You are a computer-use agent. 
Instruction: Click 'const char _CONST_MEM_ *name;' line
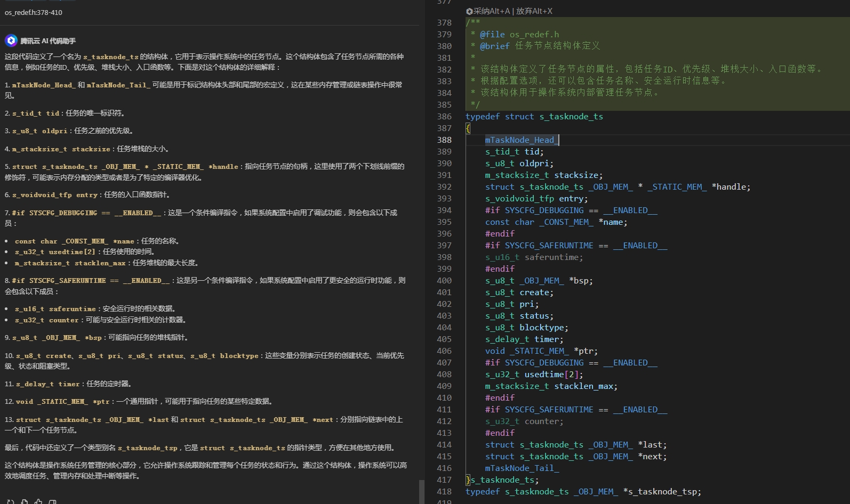[556, 222]
